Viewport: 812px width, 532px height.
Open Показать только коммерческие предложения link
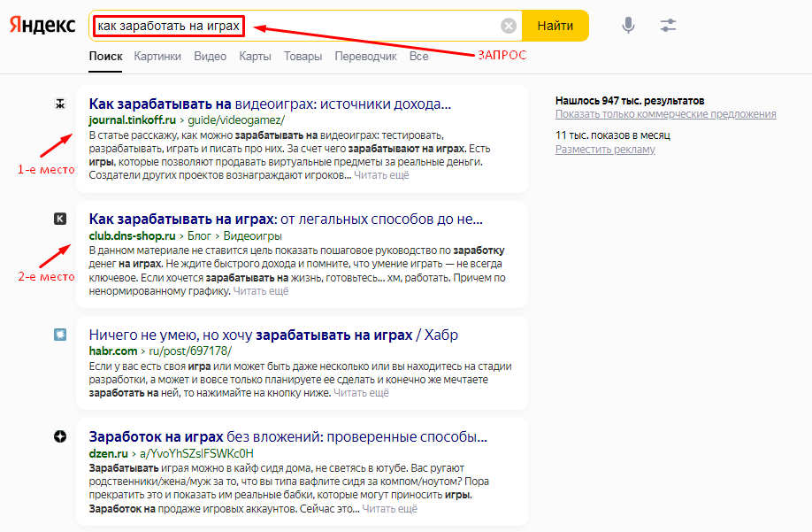[x=665, y=114]
